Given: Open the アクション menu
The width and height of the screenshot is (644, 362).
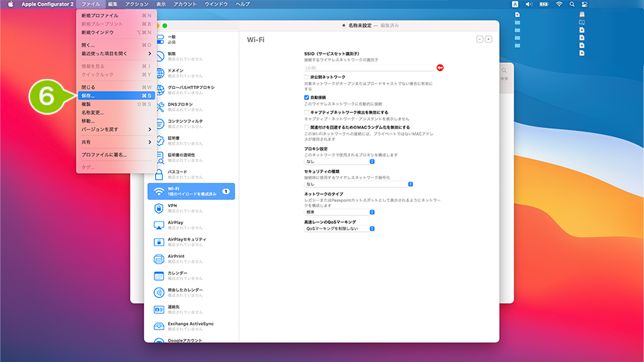Looking at the screenshot, I should point(137,4).
